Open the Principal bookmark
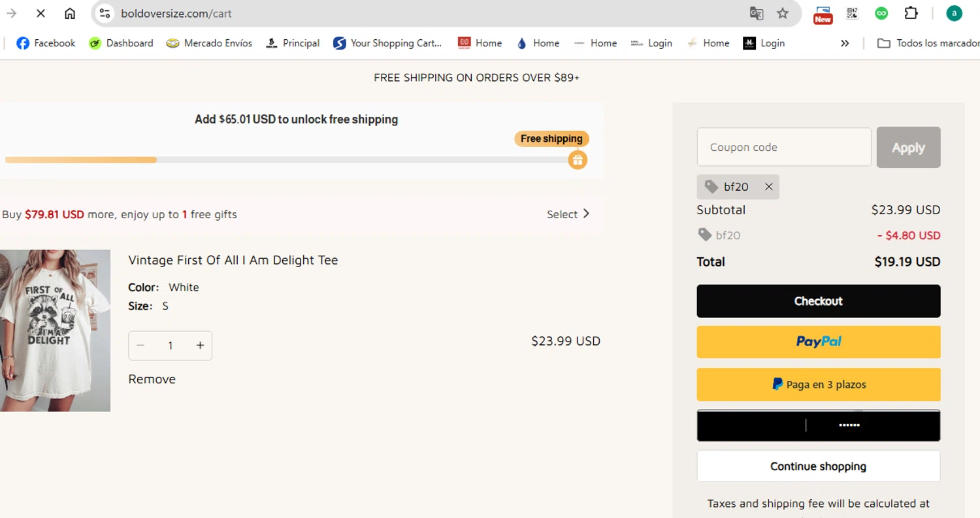 293,43
